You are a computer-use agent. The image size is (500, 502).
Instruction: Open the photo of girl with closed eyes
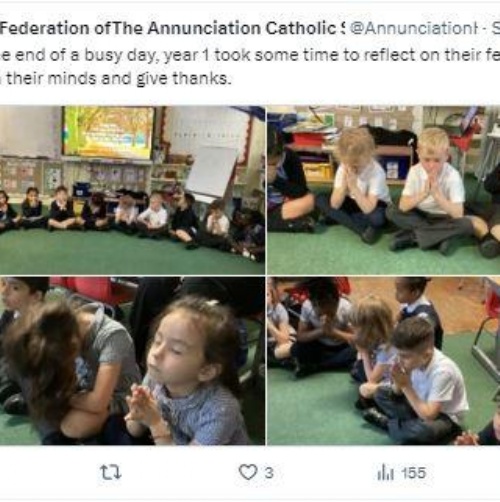pyautogui.click(x=132, y=361)
